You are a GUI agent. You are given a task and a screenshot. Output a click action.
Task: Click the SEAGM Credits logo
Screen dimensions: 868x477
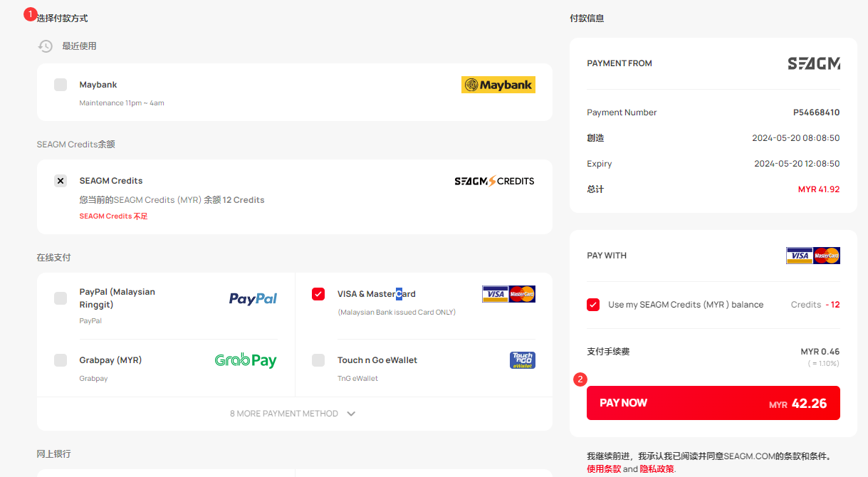click(x=494, y=181)
